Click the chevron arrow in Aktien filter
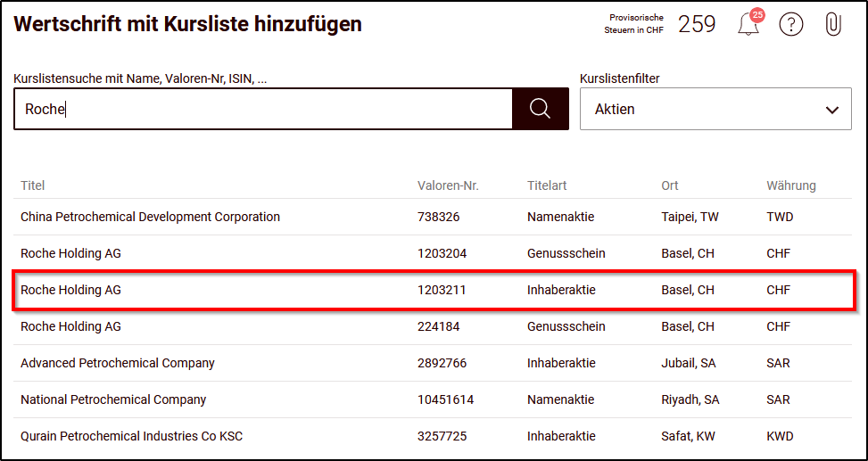This screenshot has width=868, height=461. coord(832,110)
